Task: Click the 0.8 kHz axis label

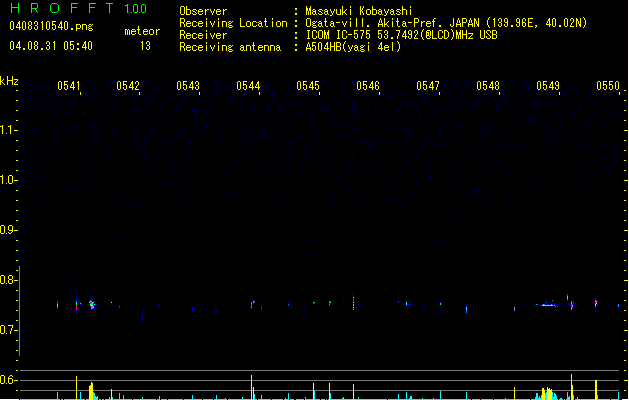Action: pos(7,280)
